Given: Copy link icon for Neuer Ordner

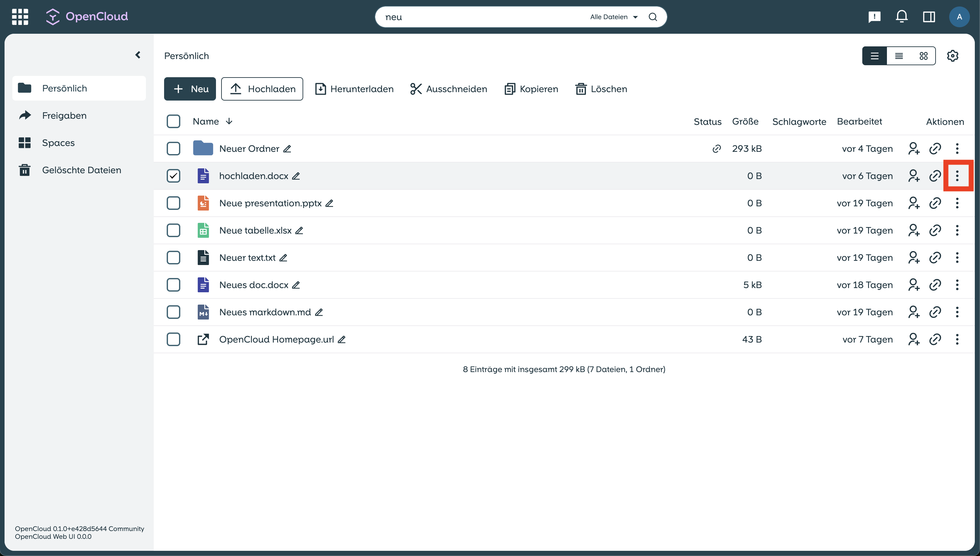Looking at the screenshot, I should point(935,149).
